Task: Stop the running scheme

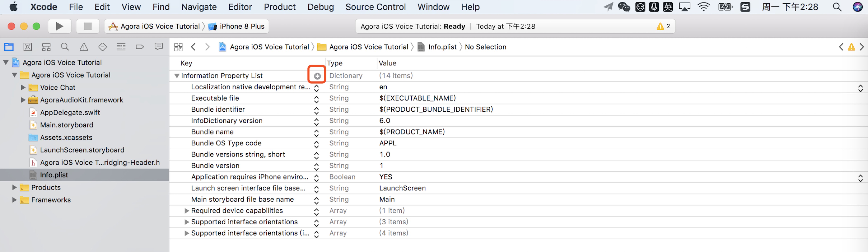Action: (88, 26)
